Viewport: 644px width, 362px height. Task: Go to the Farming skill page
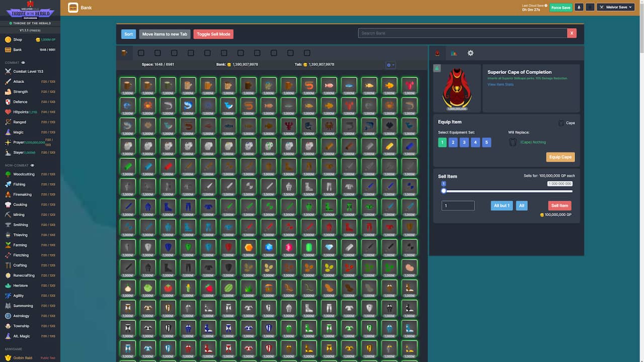point(30,245)
